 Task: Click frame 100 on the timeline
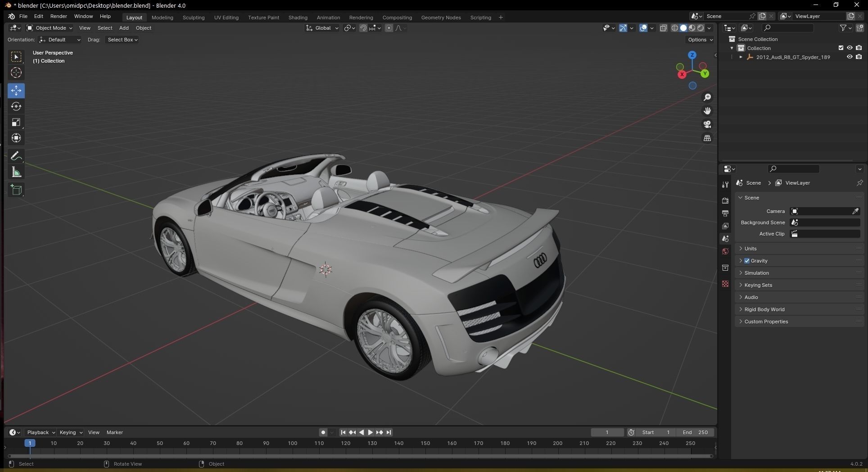pyautogui.click(x=293, y=443)
